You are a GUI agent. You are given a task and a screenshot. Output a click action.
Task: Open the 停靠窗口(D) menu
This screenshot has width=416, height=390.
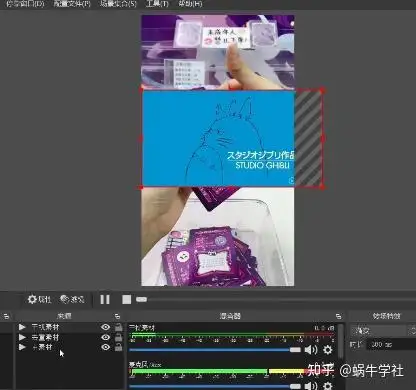[25, 4]
